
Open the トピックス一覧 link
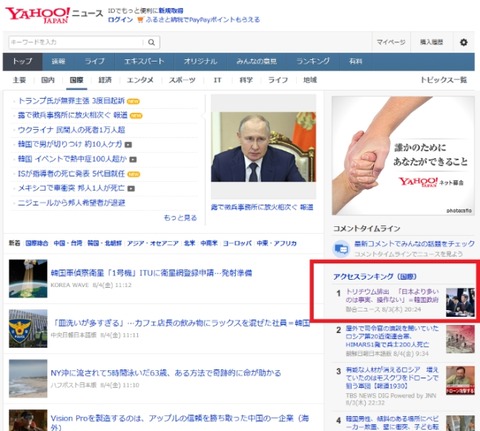443,80
